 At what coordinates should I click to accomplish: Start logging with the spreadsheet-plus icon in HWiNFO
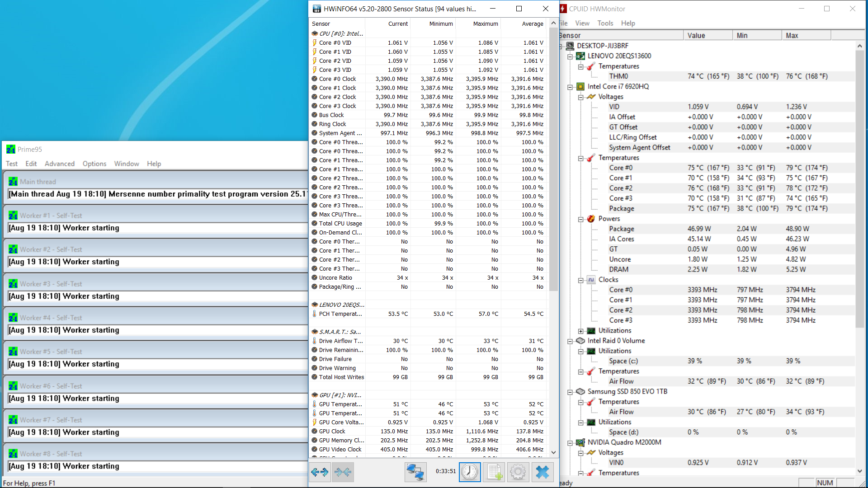[494, 472]
